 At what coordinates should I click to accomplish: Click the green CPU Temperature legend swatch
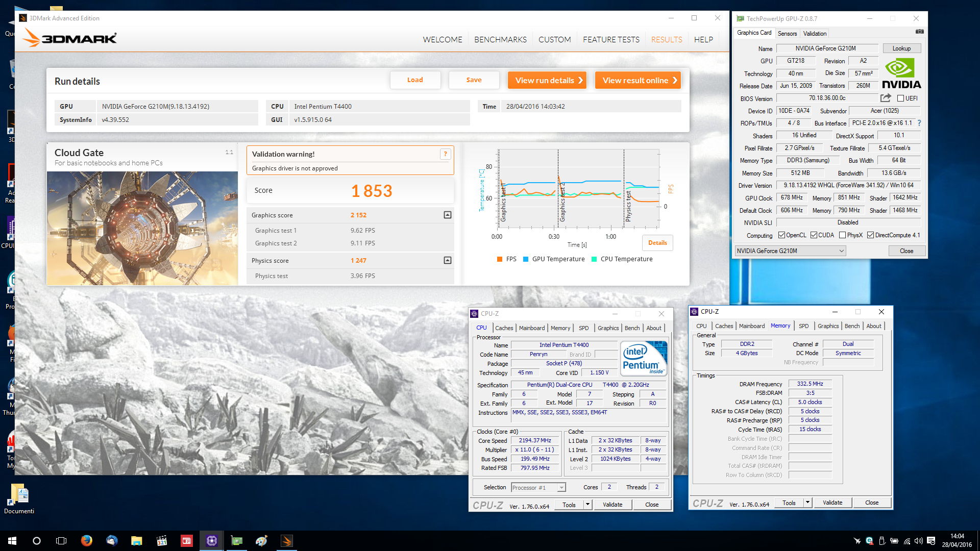(x=594, y=259)
